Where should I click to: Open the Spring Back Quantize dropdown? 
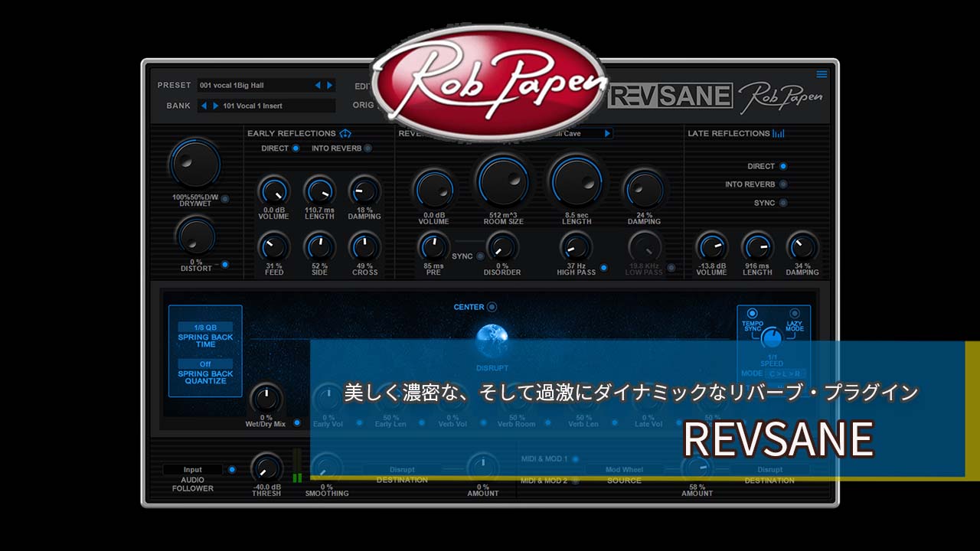(x=205, y=364)
